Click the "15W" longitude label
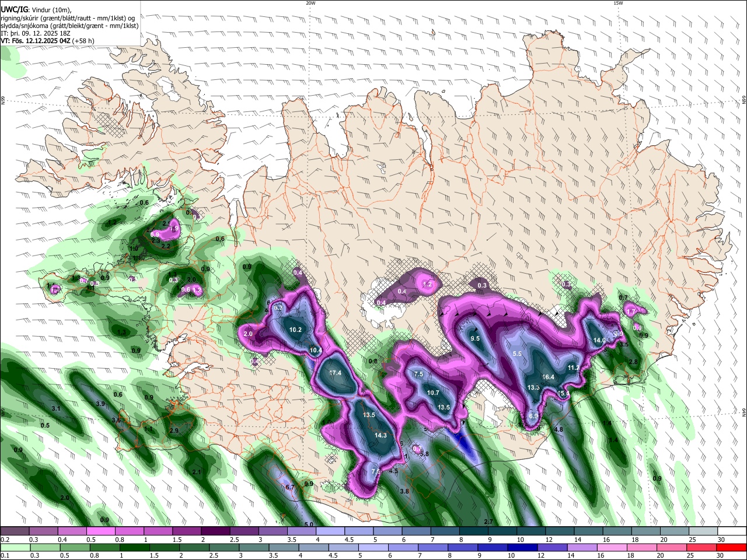Viewport: 747px width, 560px height. 618,3
